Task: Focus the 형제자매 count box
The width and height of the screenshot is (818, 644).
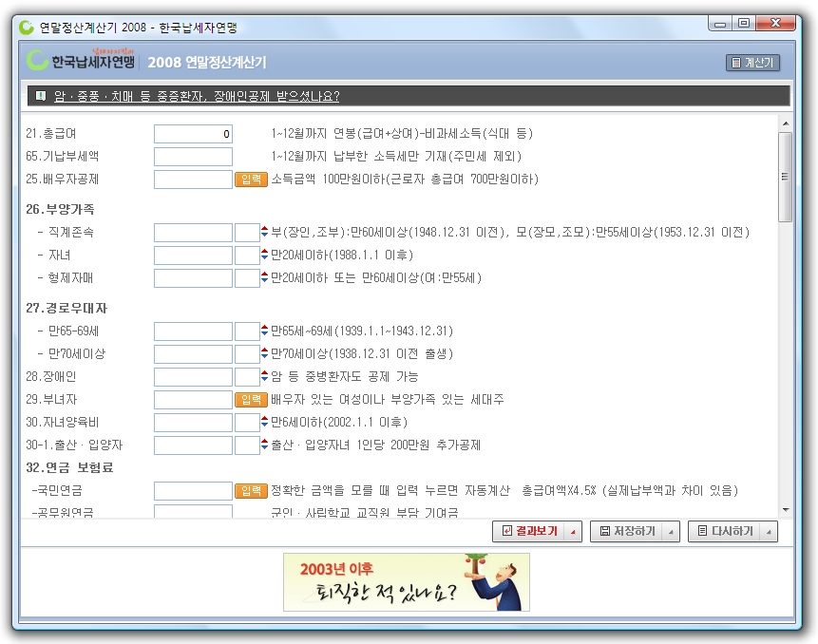Action: (247, 278)
